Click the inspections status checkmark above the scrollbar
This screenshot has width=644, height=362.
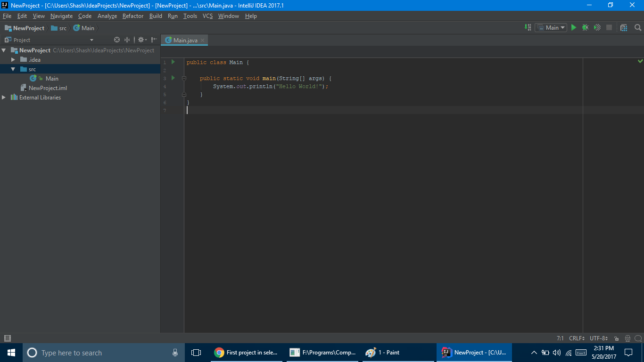[640, 61]
